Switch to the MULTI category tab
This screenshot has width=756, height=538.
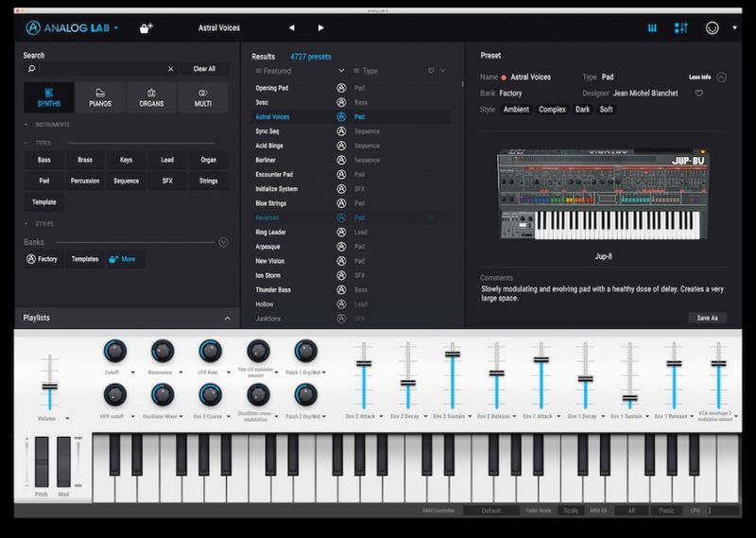tap(203, 97)
